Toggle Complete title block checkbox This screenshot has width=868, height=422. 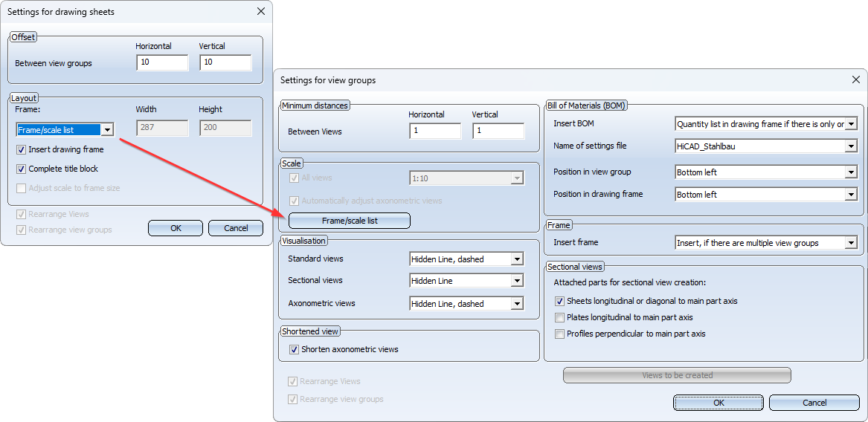(x=21, y=169)
